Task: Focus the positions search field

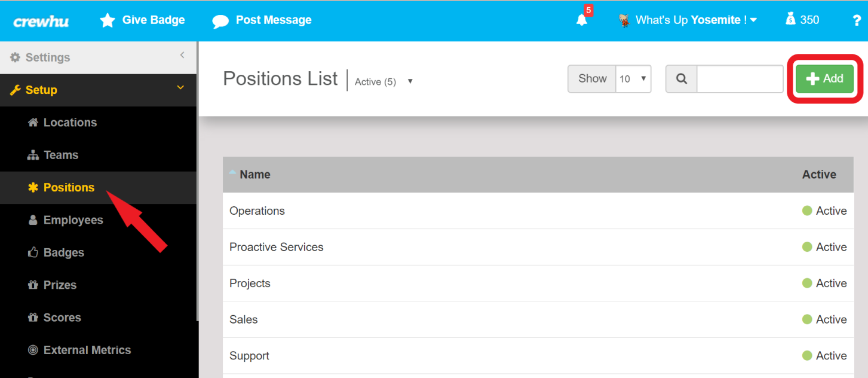Action: point(740,79)
